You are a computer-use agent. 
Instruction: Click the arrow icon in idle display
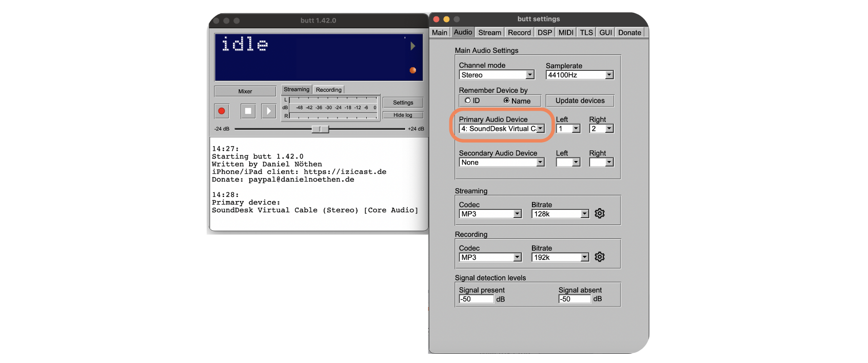[412, 46]
